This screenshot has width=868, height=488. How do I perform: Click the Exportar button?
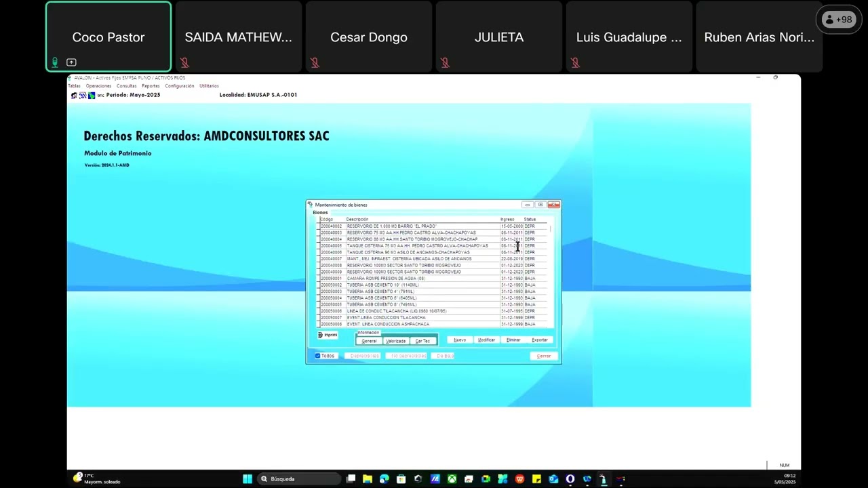coord(540,340)
